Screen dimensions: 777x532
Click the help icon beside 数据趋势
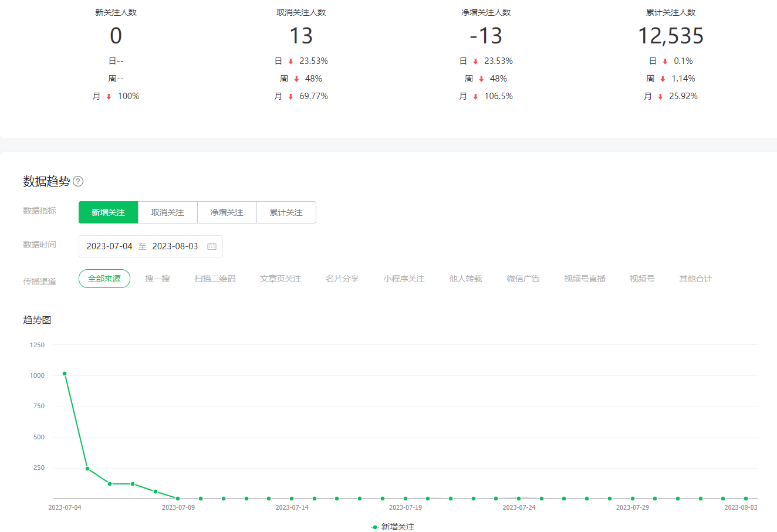[x=78, y=181]
